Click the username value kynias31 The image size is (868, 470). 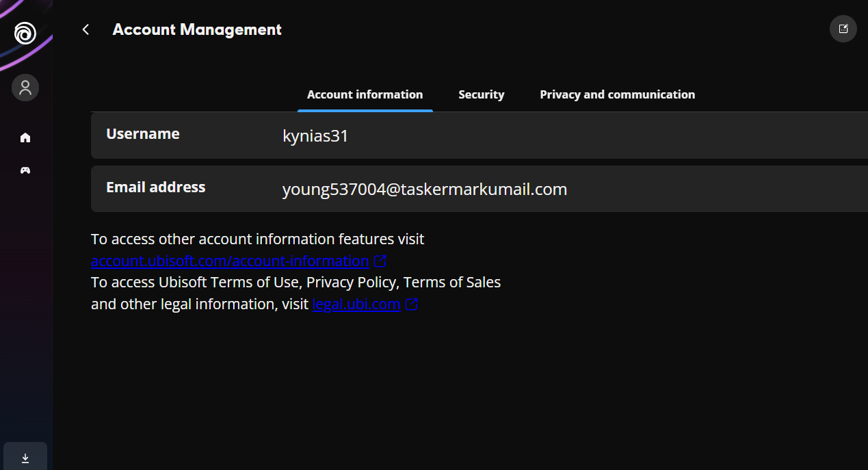315,136
